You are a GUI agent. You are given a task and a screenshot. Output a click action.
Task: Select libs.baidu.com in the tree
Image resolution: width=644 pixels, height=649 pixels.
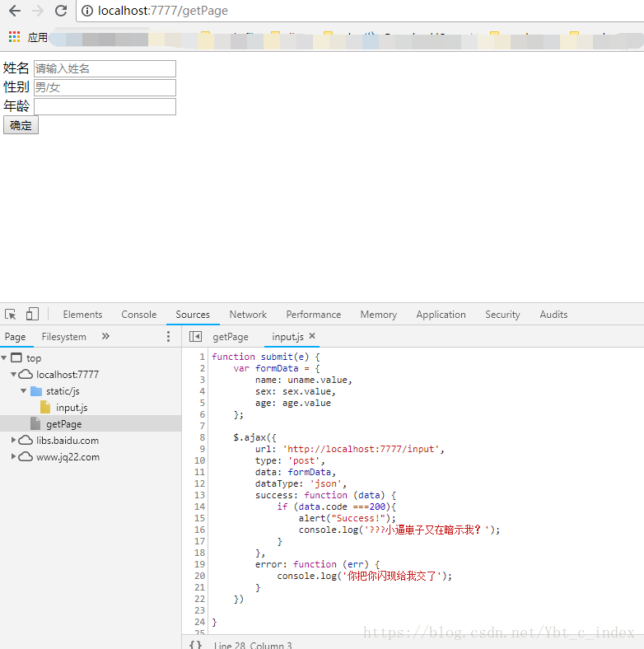click(x=68, y=441)
